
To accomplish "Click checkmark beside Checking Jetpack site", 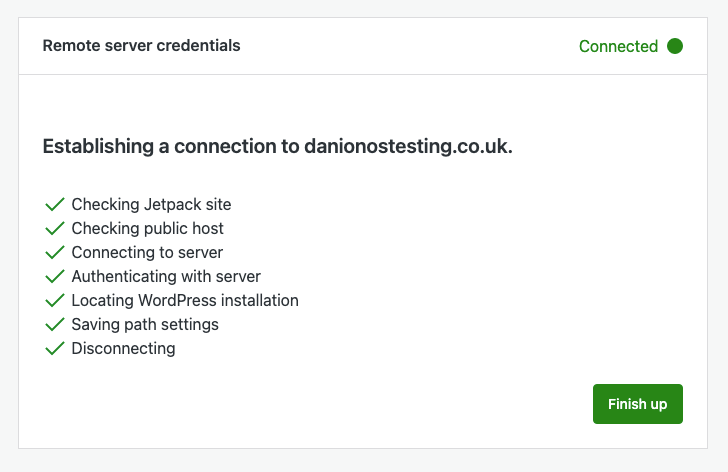I will point(55,204).
